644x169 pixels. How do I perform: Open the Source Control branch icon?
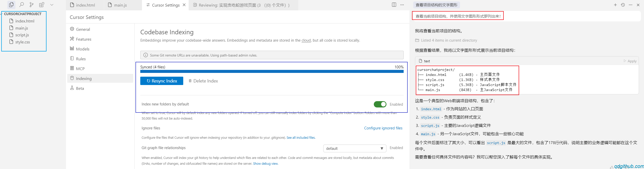[32, 5]
